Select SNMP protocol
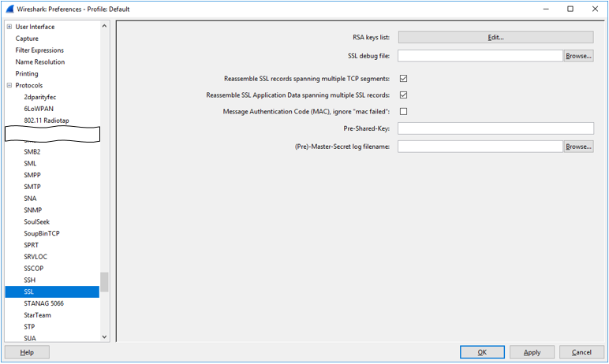609x364 pixels. point(32,210)
